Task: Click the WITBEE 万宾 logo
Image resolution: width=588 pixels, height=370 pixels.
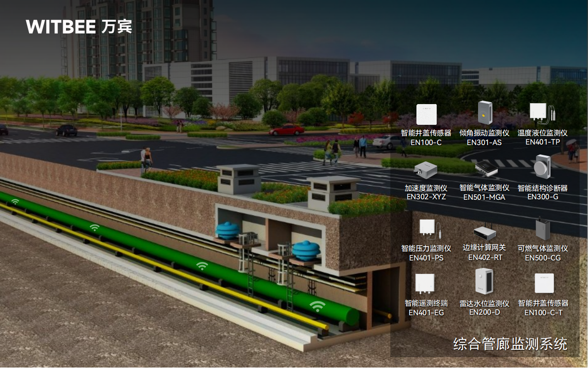Action: pos(79,27)
